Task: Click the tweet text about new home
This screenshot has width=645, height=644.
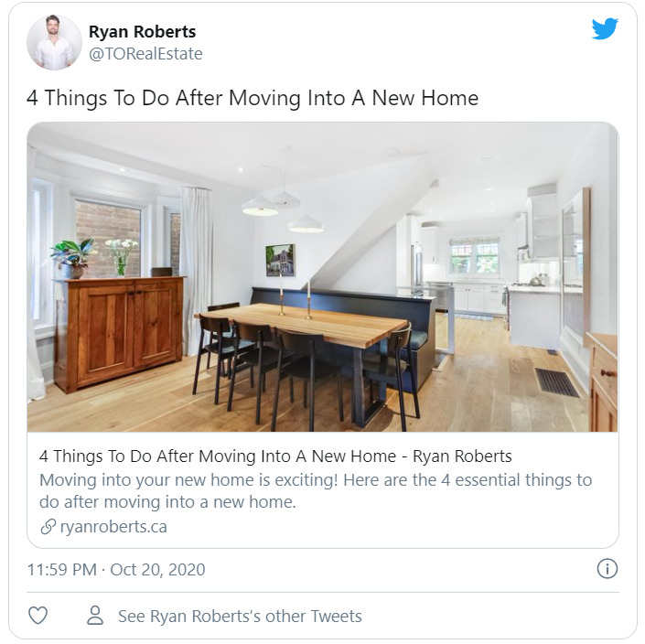Action: 253,98
